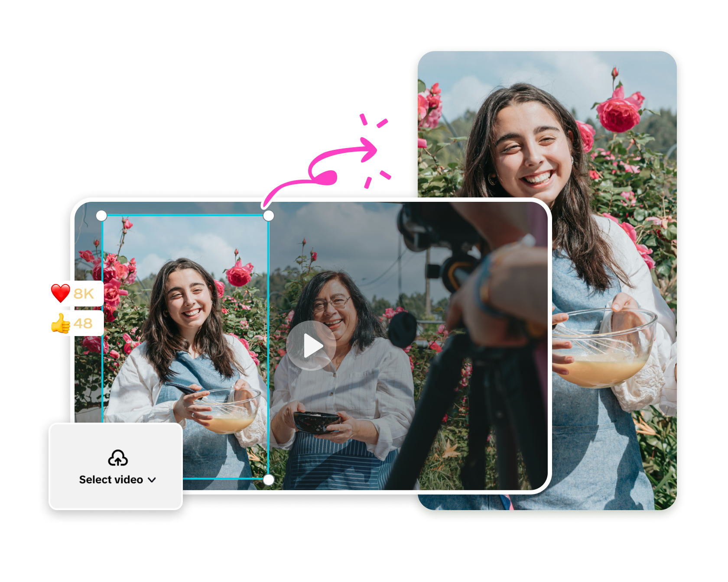The height and width of the screenshot is (582, 728).
Task: Click the red heart reaction icon
Action: [61, 294]
